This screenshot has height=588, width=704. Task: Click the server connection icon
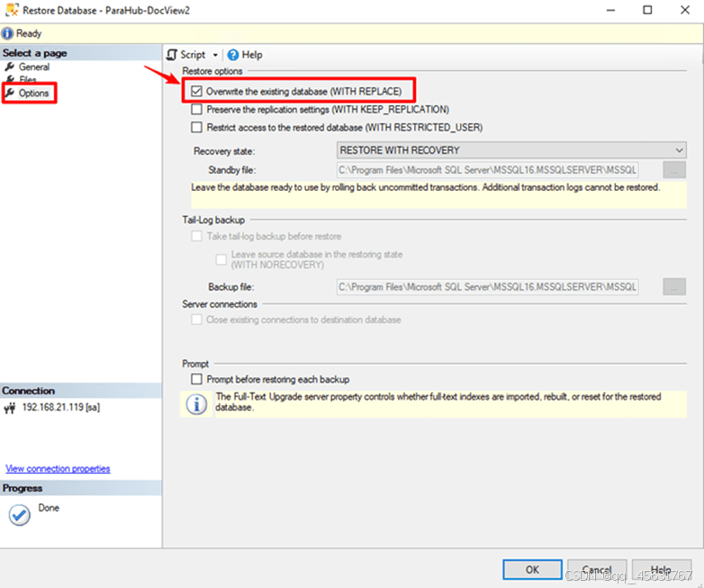[x=10, y=407]
